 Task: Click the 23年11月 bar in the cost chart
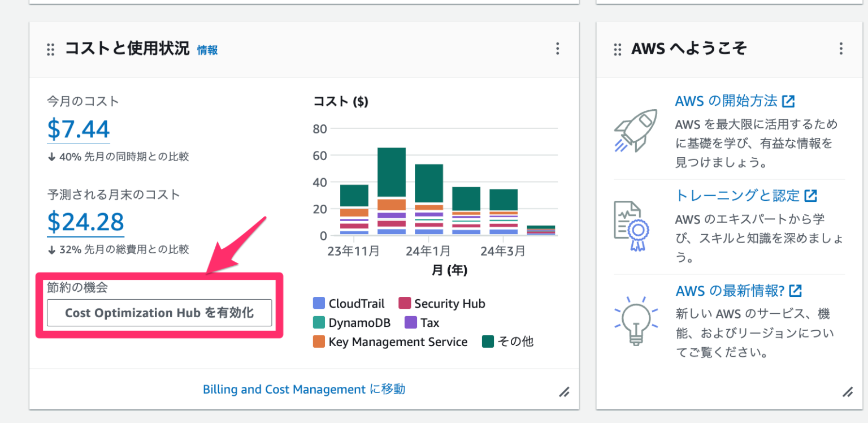354,209
